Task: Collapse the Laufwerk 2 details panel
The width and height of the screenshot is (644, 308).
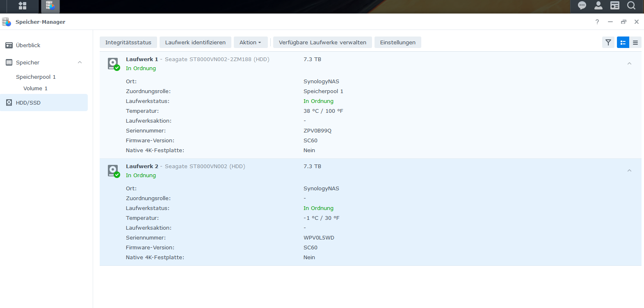Action: pyautogui.click(x=629, y=171)
